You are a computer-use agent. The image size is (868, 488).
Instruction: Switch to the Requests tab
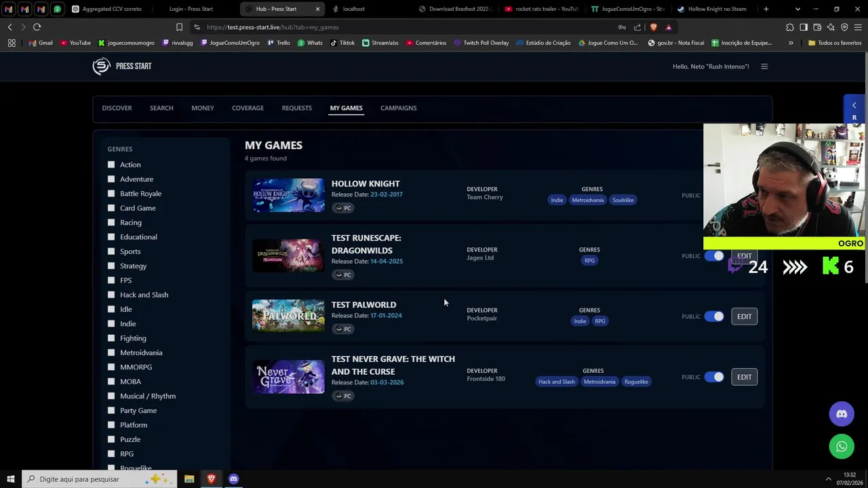tap(296, 108)
